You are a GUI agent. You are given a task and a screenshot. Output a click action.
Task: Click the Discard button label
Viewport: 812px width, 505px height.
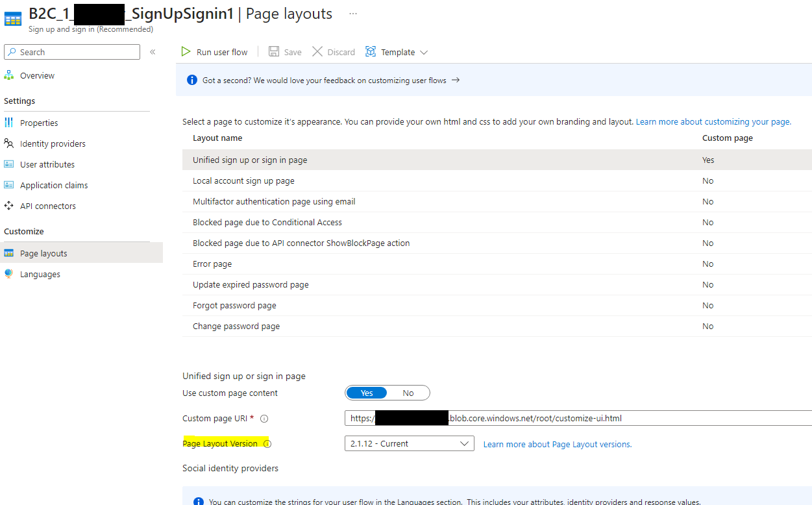point(341,53)
